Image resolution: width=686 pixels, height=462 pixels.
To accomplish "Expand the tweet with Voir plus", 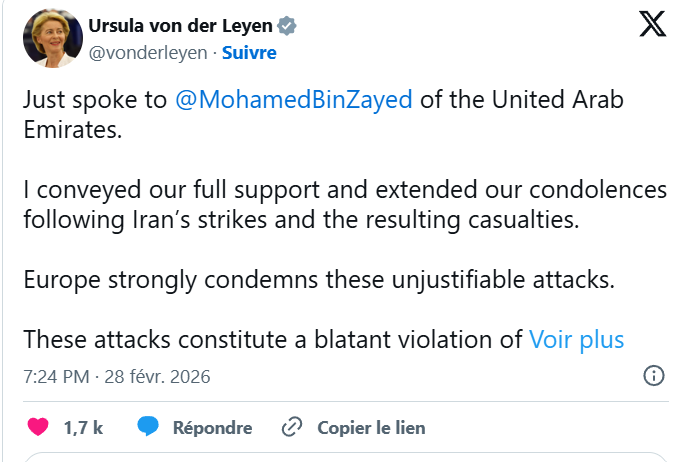I will click(576, 339).
